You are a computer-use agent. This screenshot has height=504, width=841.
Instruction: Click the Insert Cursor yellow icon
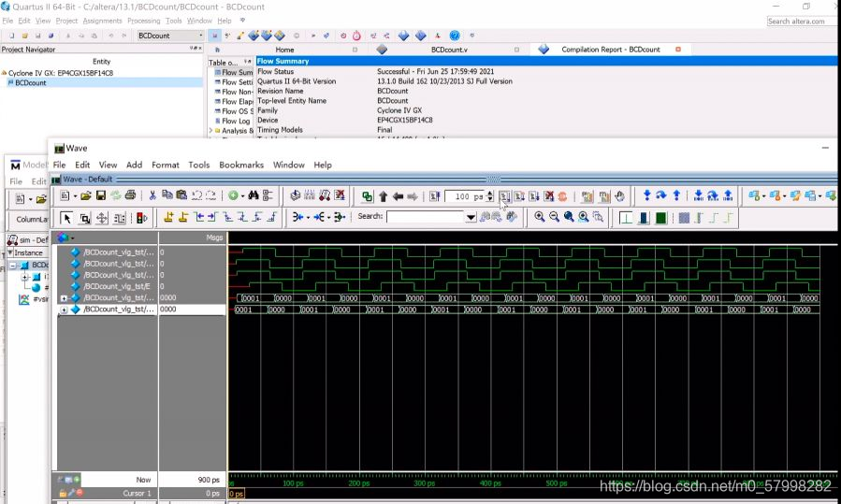pyautogui.click(x=168, y=217)
